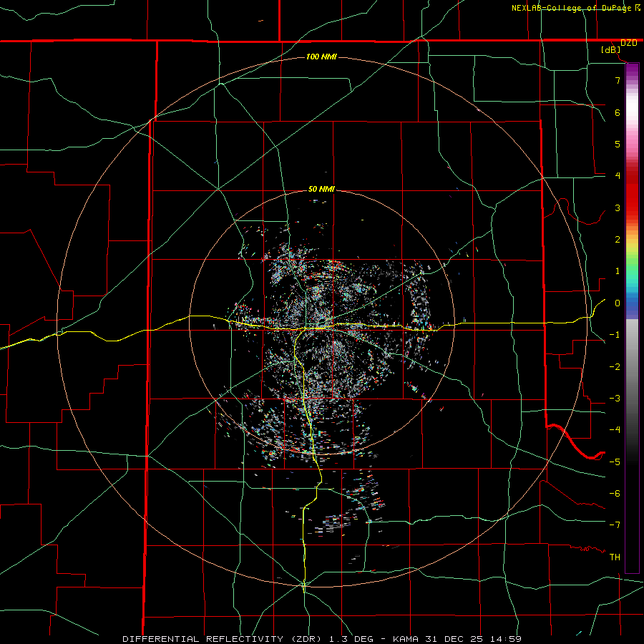The height and width of the screenshot is (644, 644).
Task: Click the -1 value on color scale
Action: pos(615,335)
